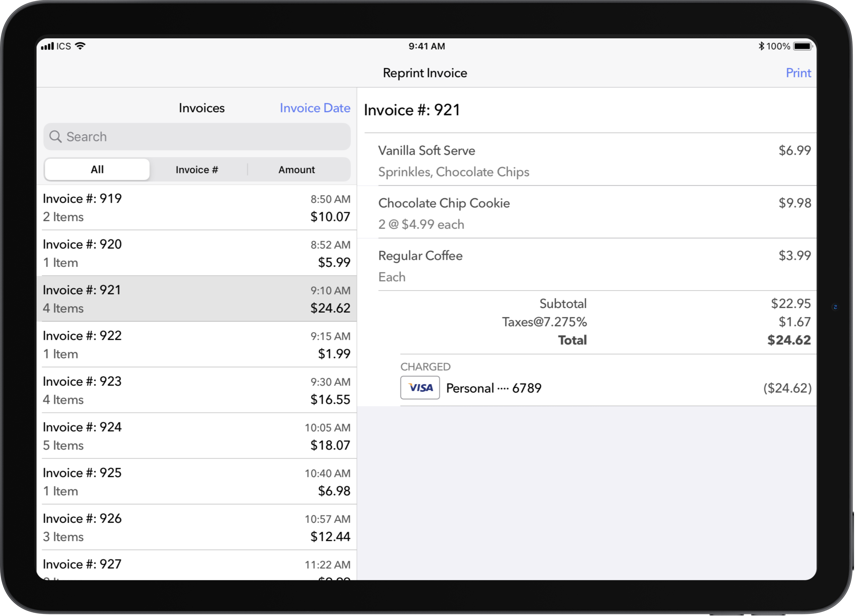The height and width of the screenshot is (616, 855).
Task: Select Invoice #: 919 in list
Action: pyautogui.click(x=197, y=208)
